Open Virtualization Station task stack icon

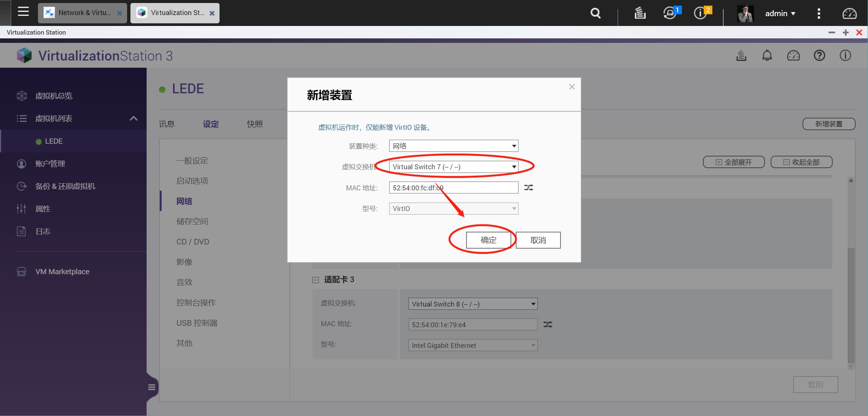(x=741, y=56)
